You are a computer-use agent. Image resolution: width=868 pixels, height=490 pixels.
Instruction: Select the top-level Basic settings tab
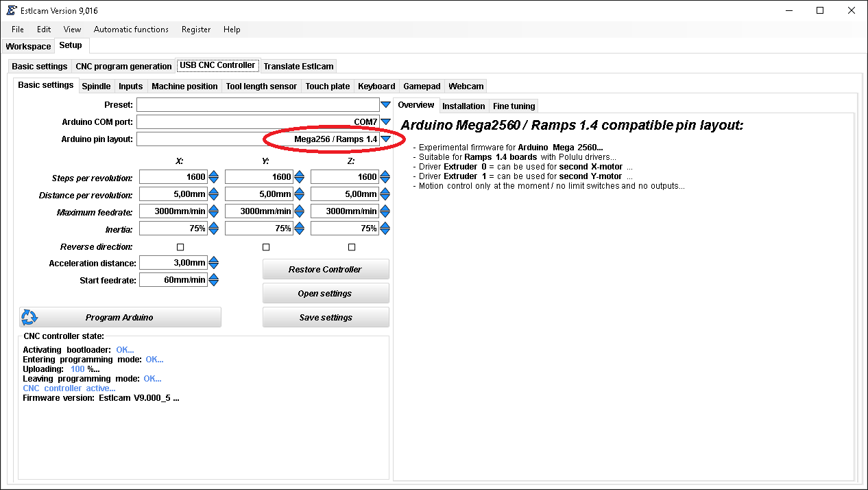click(x=40, y=67)
